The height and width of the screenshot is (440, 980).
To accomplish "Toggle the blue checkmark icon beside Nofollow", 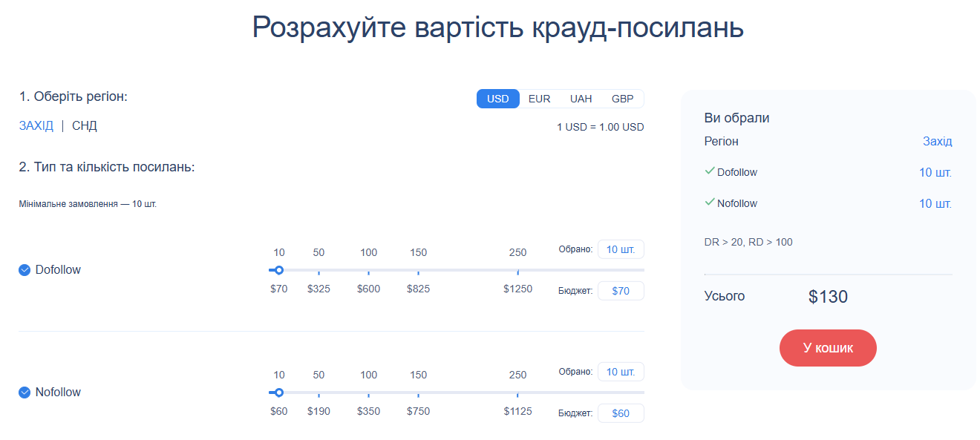I will 24,392.
